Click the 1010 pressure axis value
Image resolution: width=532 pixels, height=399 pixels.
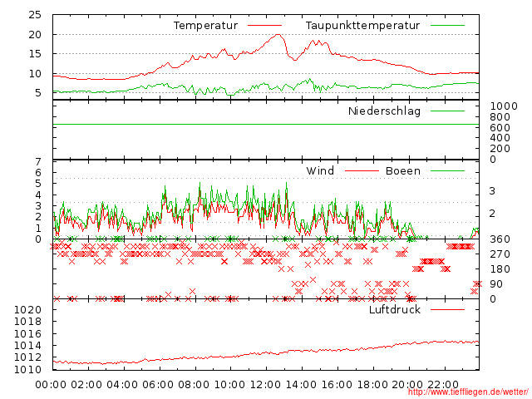[27, 369]
